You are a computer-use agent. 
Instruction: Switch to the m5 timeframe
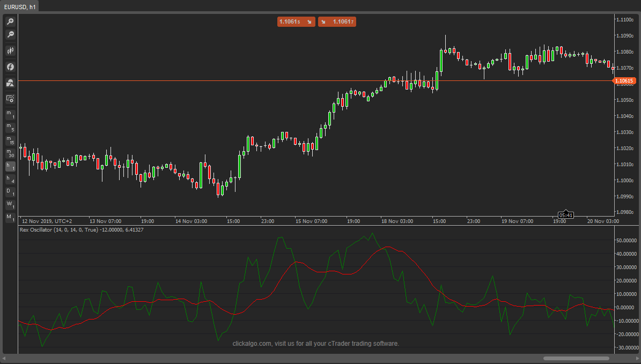9,128
